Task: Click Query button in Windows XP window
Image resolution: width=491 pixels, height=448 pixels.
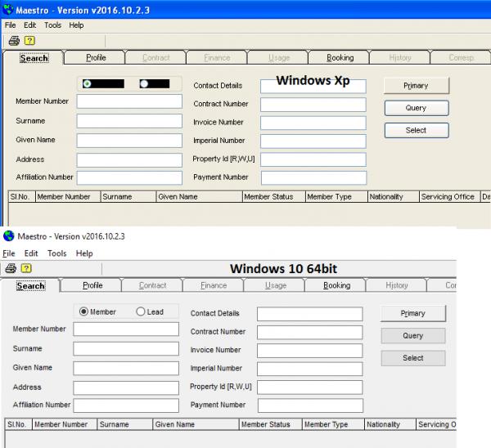Action: (417, 108)
